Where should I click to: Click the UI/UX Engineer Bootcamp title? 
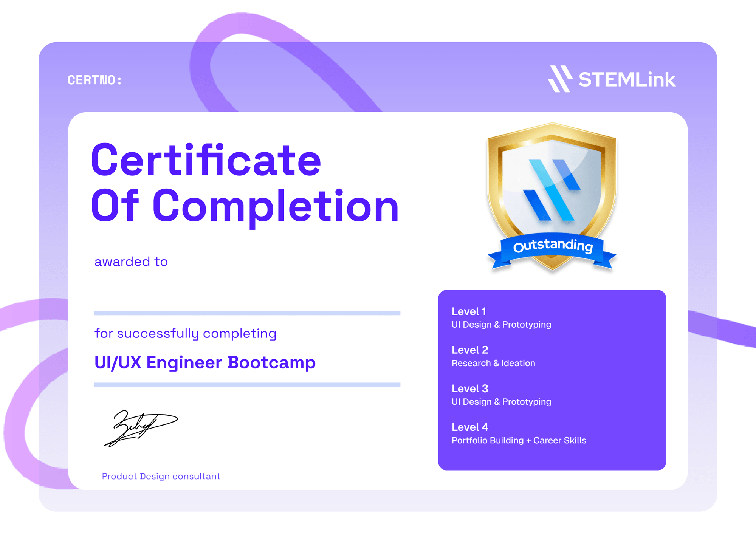(205, 362)
